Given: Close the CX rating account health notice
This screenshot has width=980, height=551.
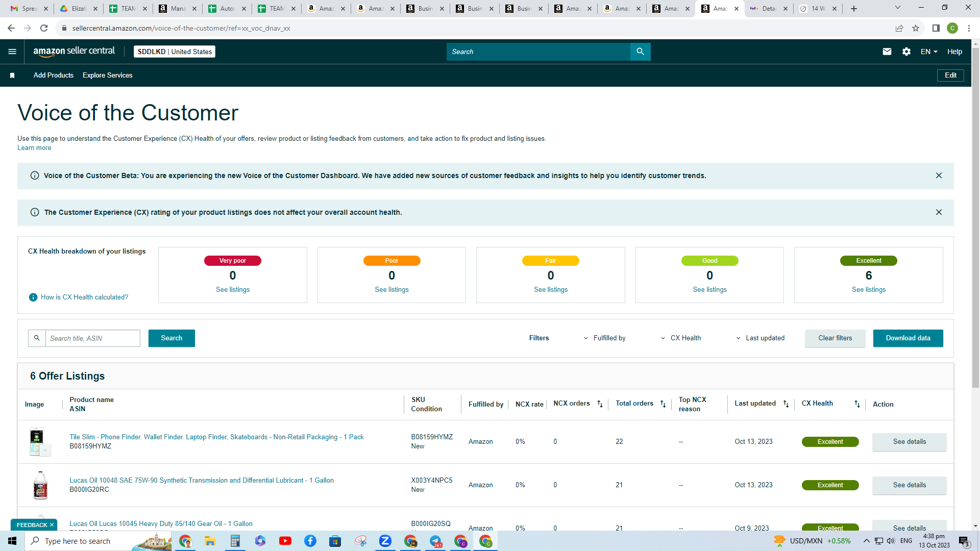Looking at the screenshot, I should [939, 212].
